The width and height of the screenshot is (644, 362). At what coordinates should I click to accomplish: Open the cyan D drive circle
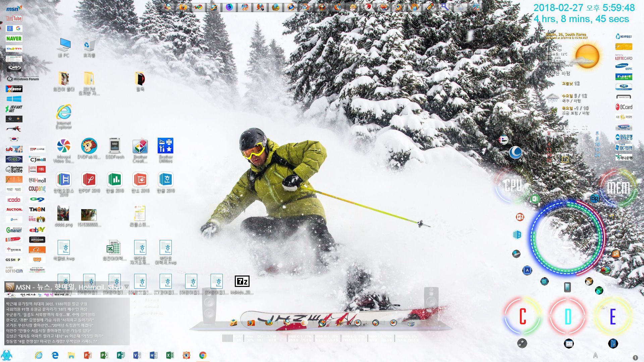pos(568,316)
